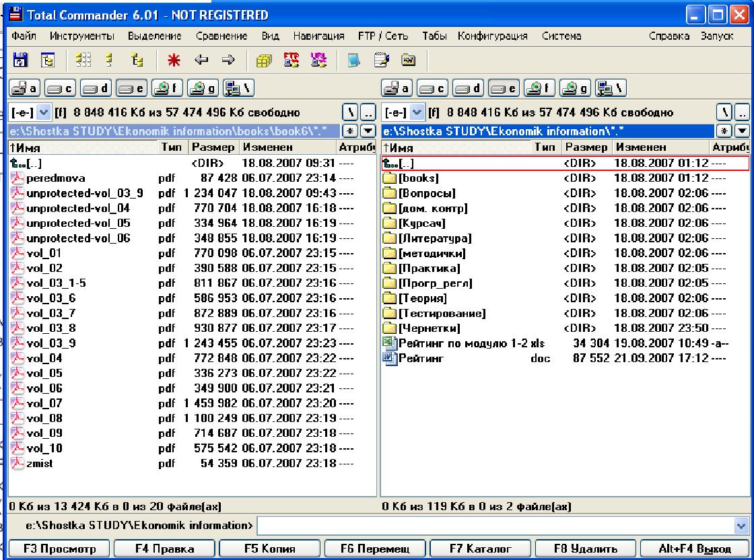Go forward with the right arrow icon
The image size is (754, 560).
pos(228,60)
